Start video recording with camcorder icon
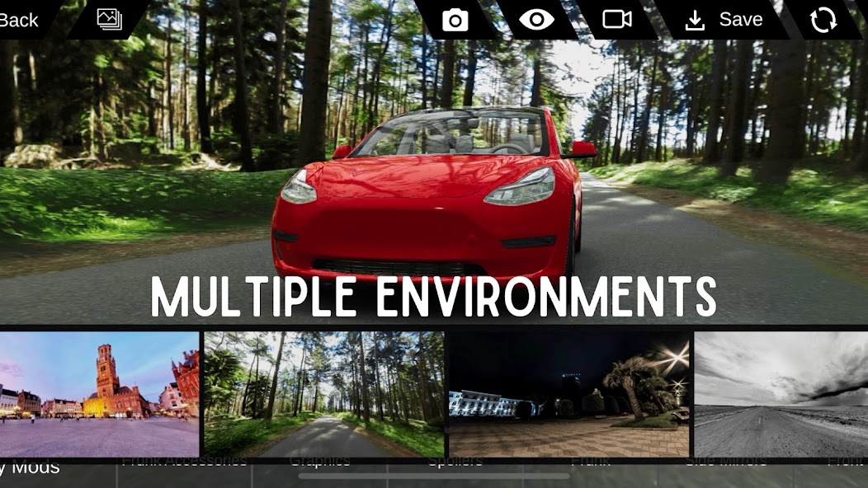Image resolution: width=868 pixels, height=488 pixels. click(616, 20)
